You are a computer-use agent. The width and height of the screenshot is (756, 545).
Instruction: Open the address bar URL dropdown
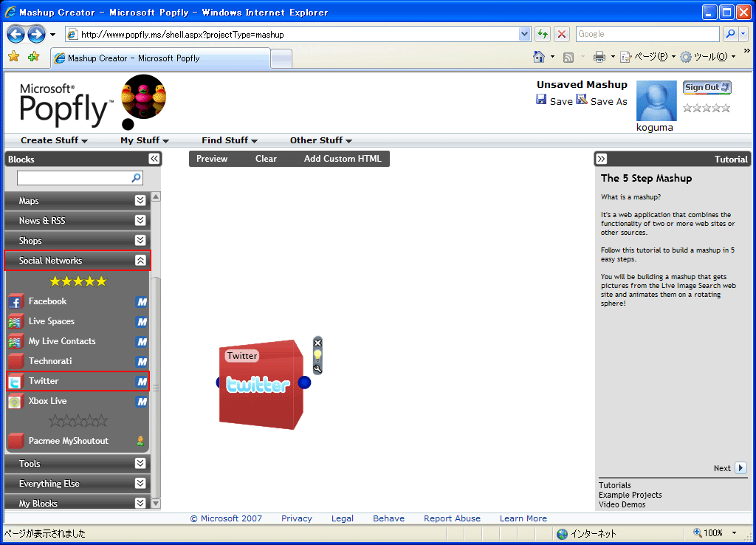[x=525, y=34]
